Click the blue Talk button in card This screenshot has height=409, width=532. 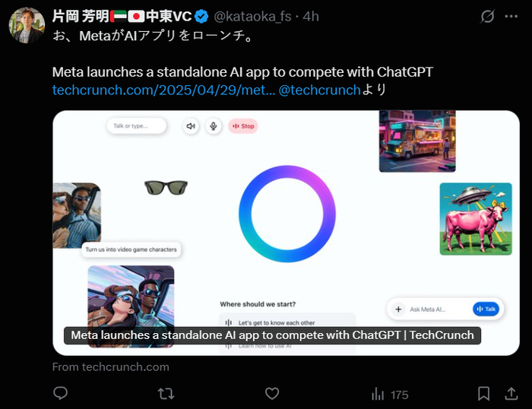(486, 309)
